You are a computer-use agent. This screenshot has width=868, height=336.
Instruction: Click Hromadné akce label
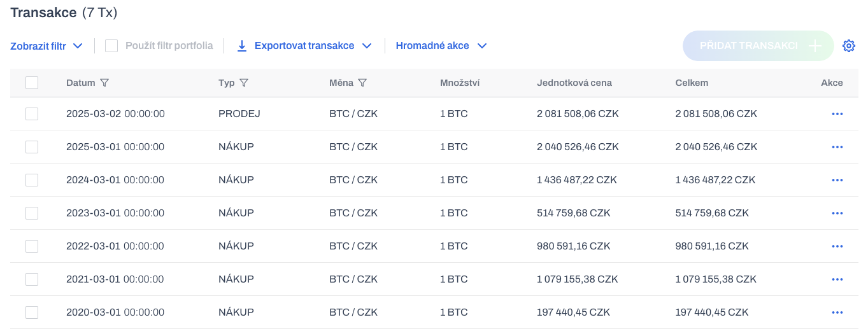coord(432,46)
